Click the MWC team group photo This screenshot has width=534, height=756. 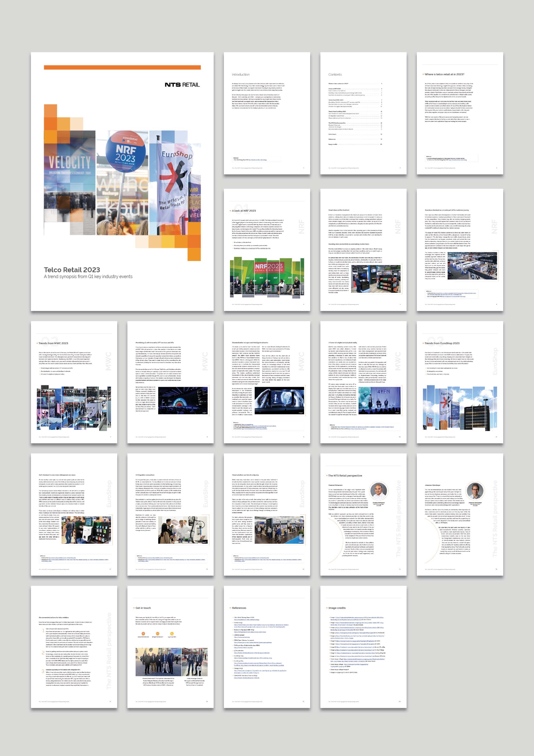pyautogui.click(x=158, y=662)
